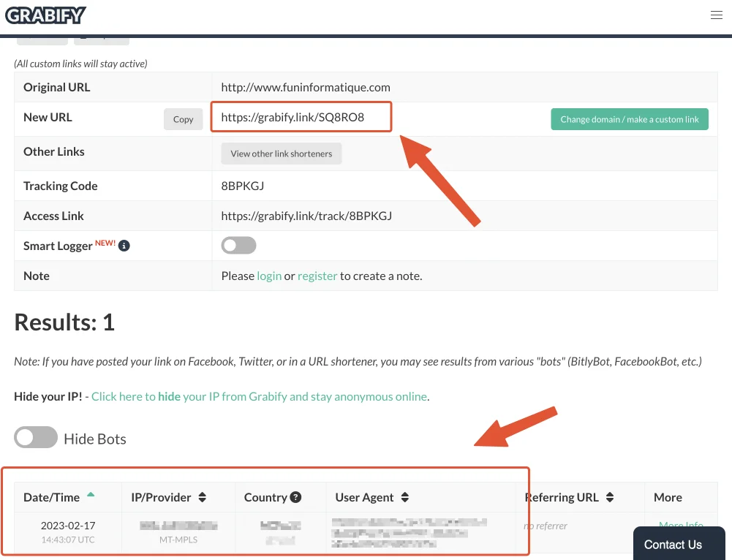Image resolution: width=732 pixels, height=560 pixels.
Task: Sort by Date/Time column arrow
Action: coord(91,494)
